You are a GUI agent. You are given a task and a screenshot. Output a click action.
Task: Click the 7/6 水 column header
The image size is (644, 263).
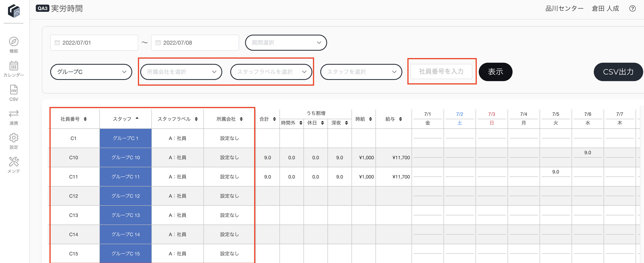588,119
